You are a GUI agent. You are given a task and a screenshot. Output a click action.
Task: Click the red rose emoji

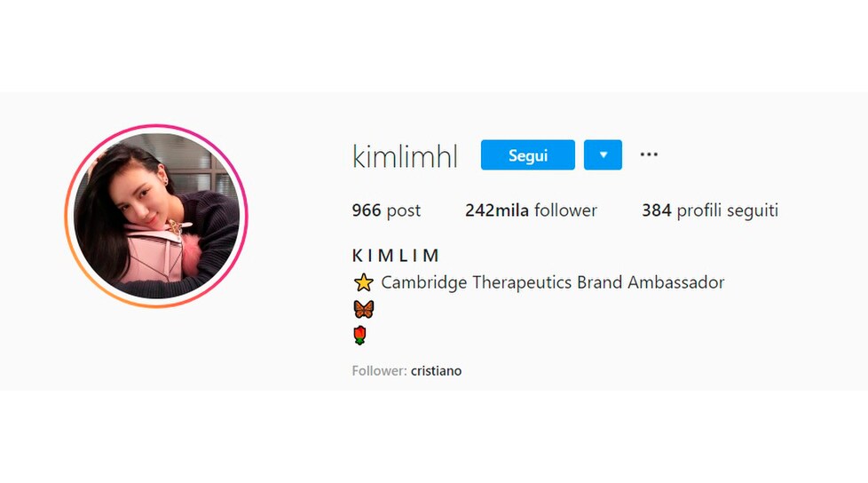point(359,335)
